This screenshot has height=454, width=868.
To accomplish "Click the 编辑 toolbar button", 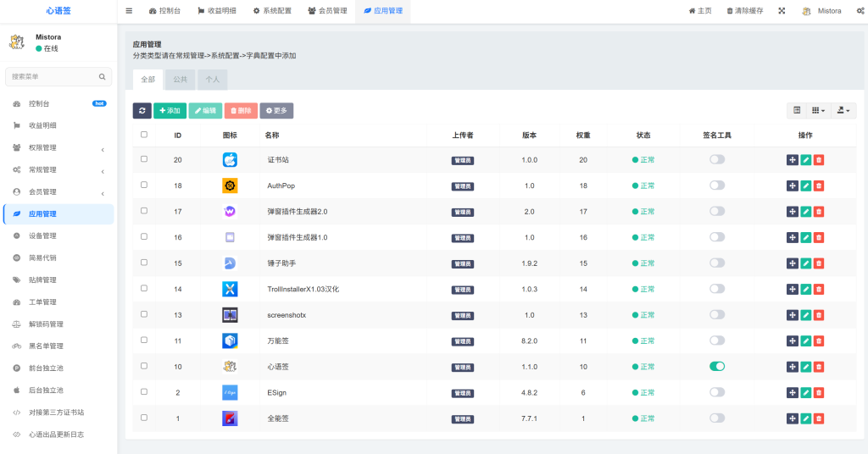I will [205, 111].
